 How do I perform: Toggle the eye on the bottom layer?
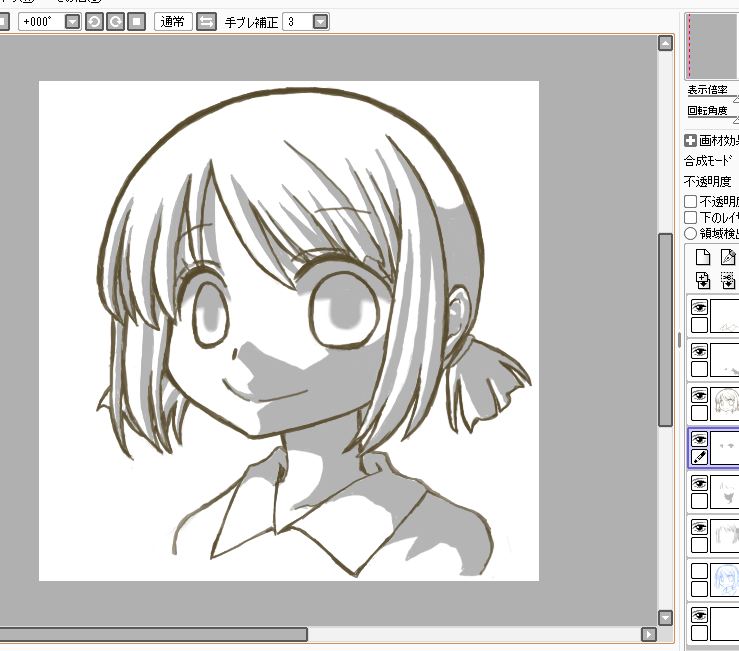click(x=699, y=615)
